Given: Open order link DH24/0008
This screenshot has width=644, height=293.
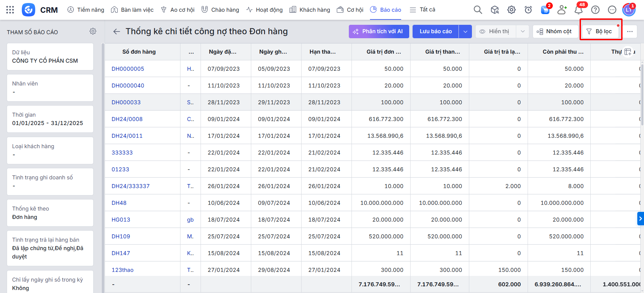Looking at the screenshot, I should (x=127, y=119).
